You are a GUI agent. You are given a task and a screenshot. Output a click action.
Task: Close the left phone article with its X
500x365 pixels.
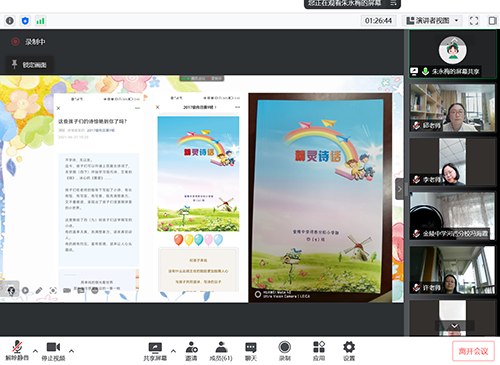(58, 108)
